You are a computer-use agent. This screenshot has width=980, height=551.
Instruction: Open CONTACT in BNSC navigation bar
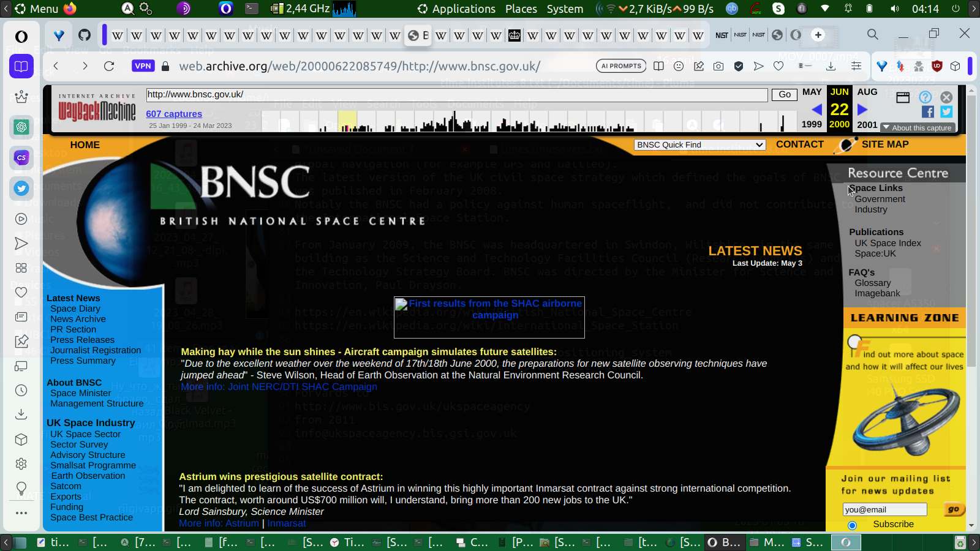click(800, 144)
